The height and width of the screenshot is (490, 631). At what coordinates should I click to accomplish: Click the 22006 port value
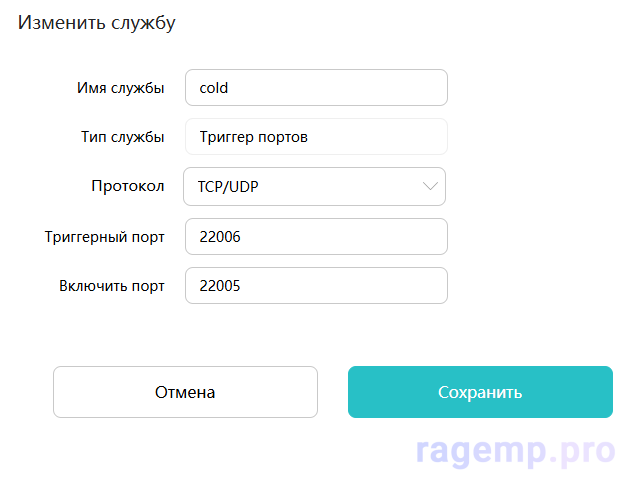point(220,237)
